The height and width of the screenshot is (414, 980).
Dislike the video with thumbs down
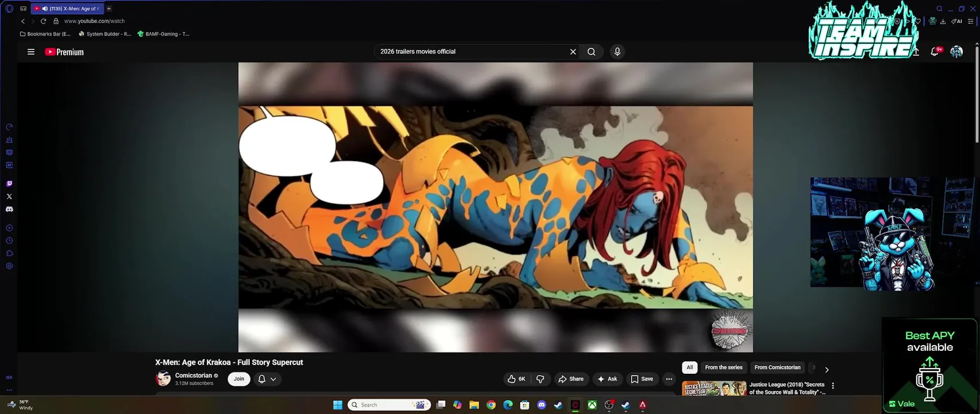coord(540,379)
